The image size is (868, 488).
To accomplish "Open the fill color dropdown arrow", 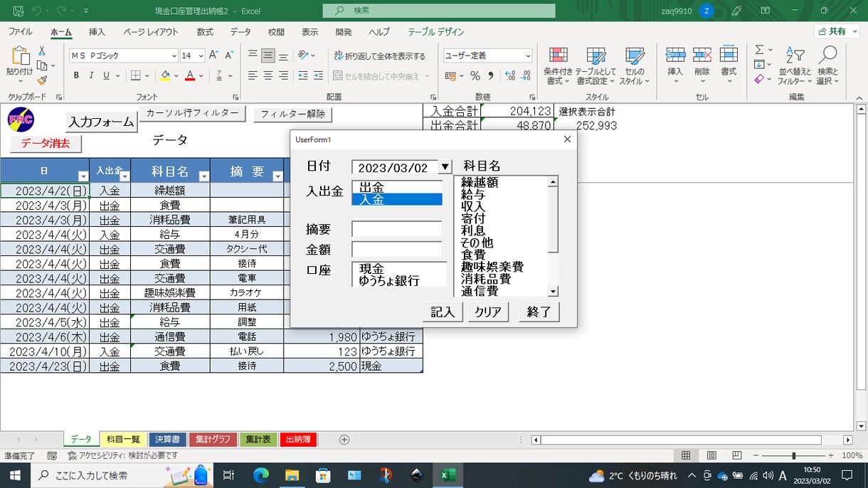I will point(176,75).
